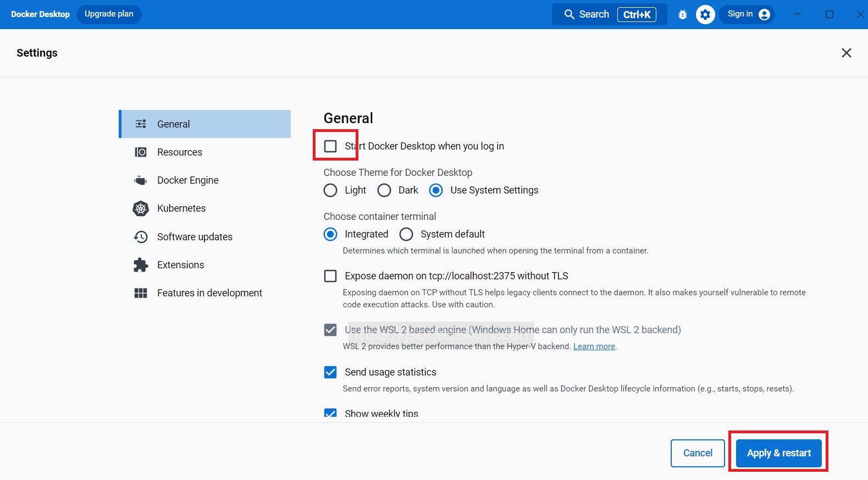Select the Integrated container terminal option
Image resolution: width=868 pixels, height=480 pixels.
(330, 234)
